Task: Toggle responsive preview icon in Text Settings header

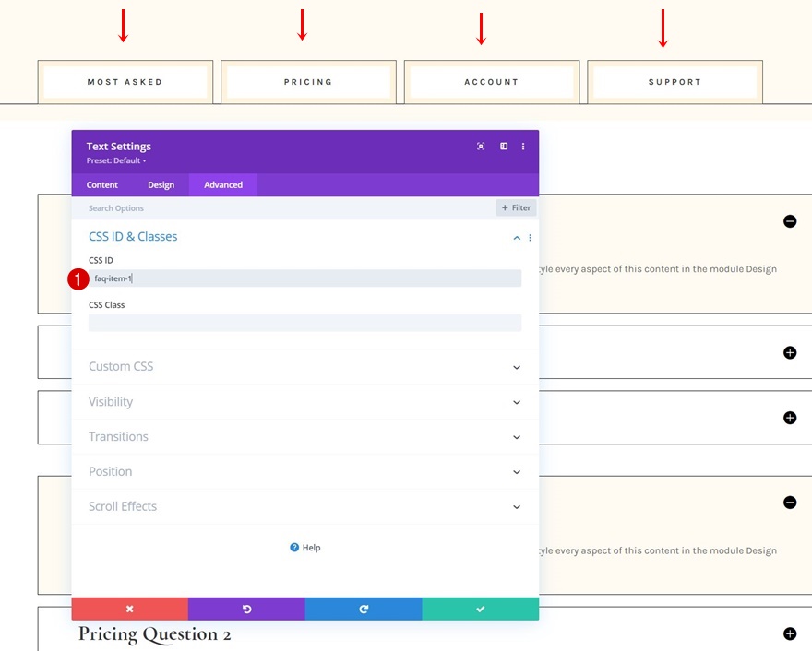Action: coord(481,147)
